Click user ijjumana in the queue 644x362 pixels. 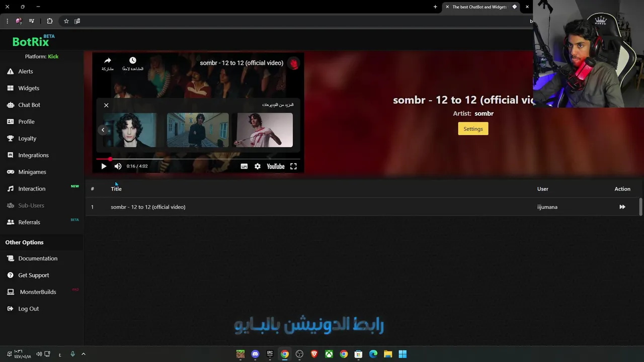[x=547, y=207]
